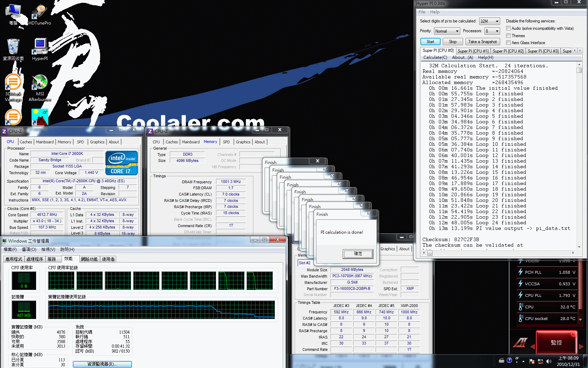The image size is (588, 368).
Task: Click the language bar restore icon in taskbar
Action: click(x=517, y=359)
